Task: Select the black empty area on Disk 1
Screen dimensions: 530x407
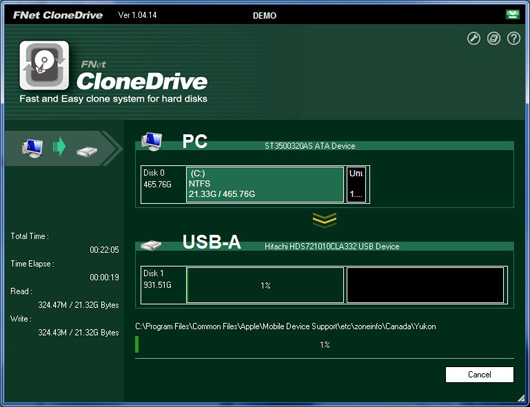Action: 425,285
